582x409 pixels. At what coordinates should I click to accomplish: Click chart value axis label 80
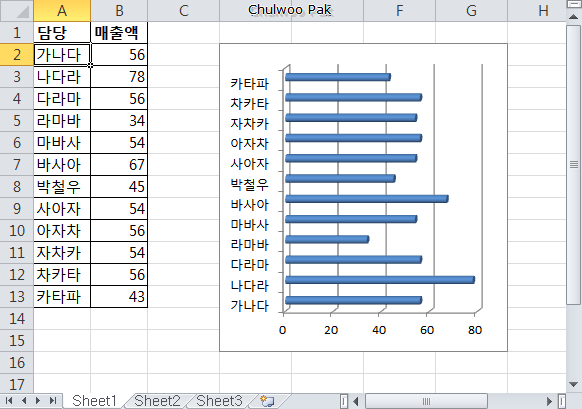tap(475, 330)
